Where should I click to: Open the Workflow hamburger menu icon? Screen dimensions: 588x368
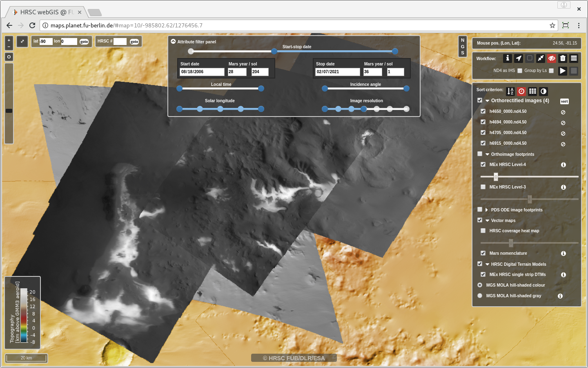(574, 58)
